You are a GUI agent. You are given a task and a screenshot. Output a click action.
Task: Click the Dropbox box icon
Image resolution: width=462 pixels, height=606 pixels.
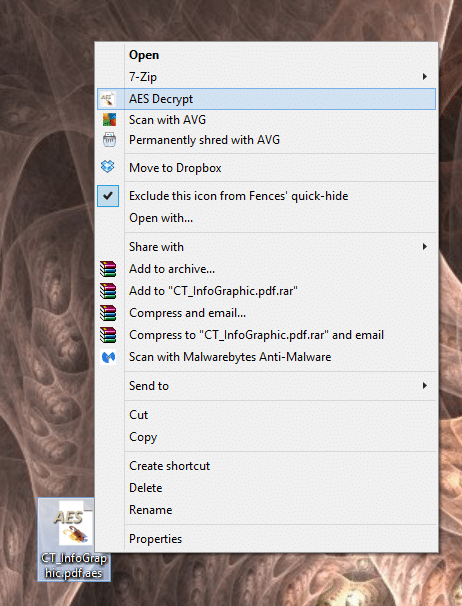point(107,167)
